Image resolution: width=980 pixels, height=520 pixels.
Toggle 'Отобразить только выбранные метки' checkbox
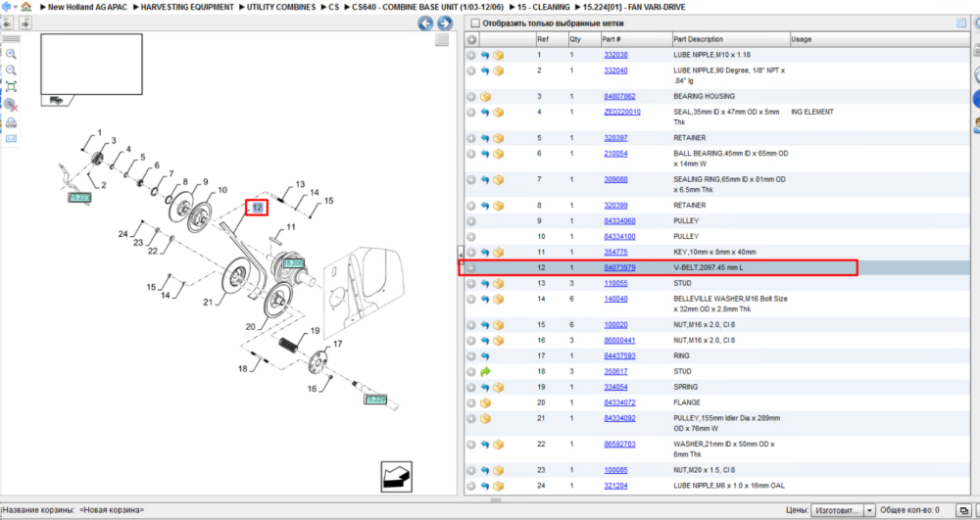click(x=475, y=24)
